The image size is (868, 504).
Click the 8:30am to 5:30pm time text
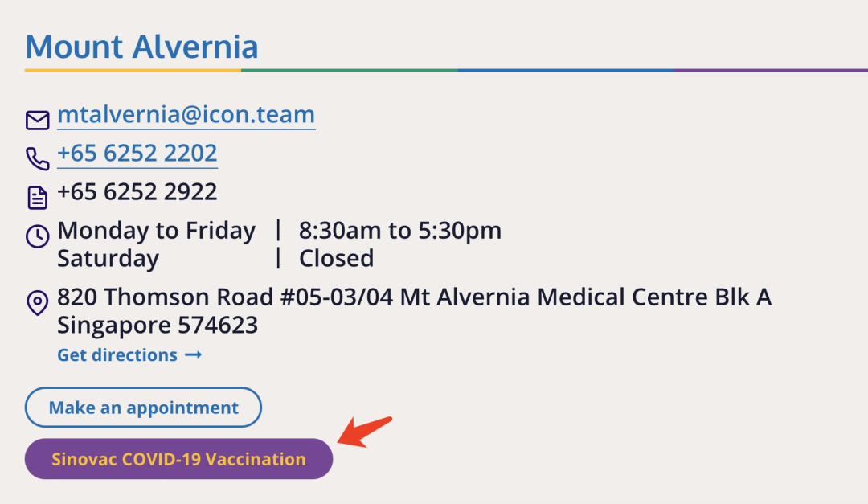400,231
